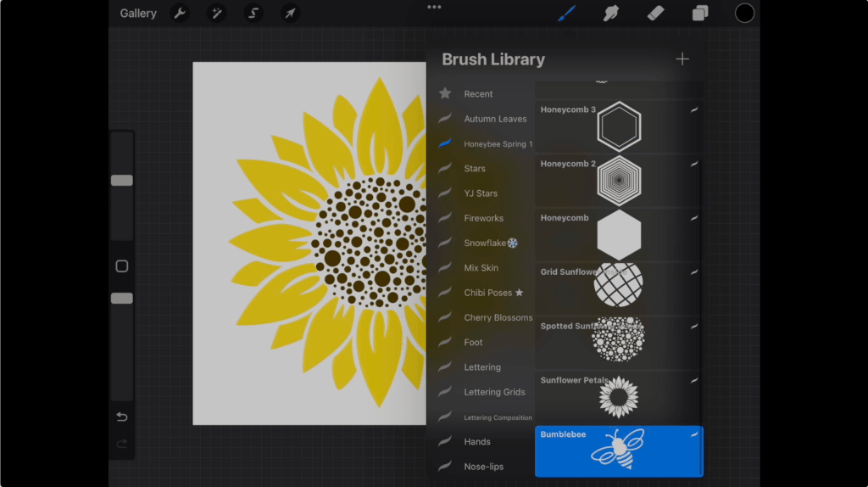
Task: Click the brush size slider handle
Action: click(121, 181)
